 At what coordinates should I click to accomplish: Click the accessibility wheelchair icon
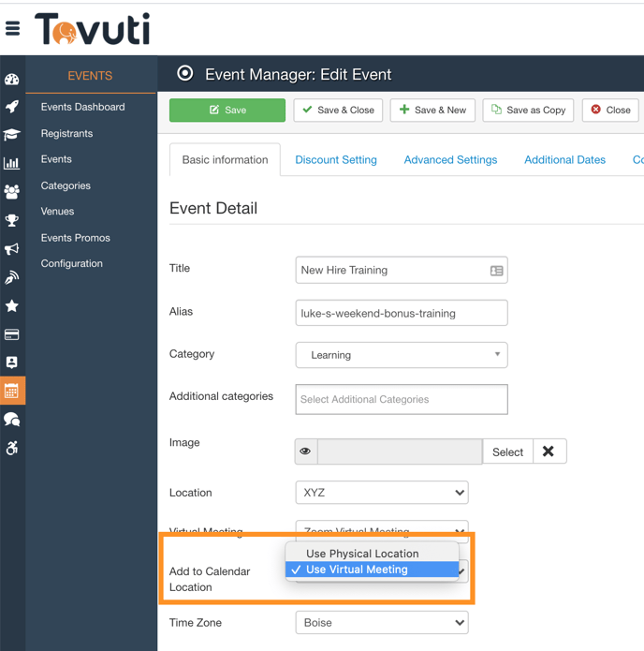12,448
